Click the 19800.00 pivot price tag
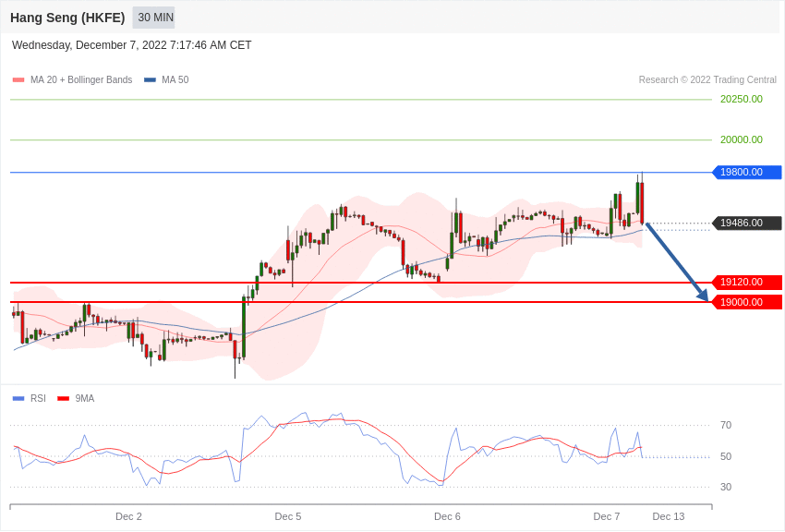Viewport: 785px width, 532px height. coord(746,172)
